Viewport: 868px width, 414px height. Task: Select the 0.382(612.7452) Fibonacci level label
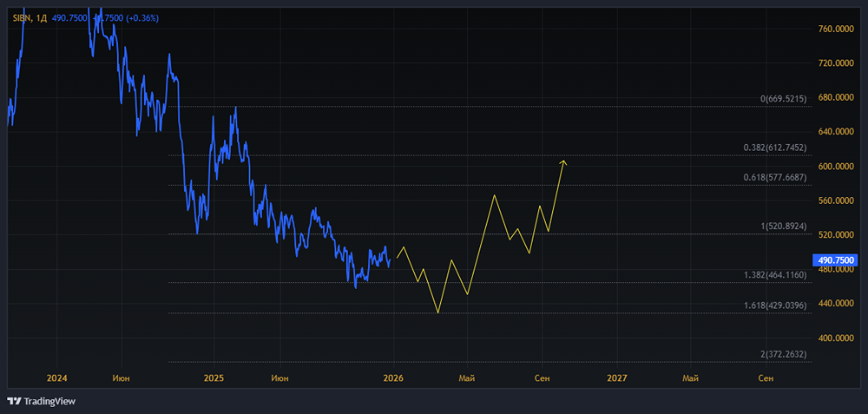(x=775, y=148)
